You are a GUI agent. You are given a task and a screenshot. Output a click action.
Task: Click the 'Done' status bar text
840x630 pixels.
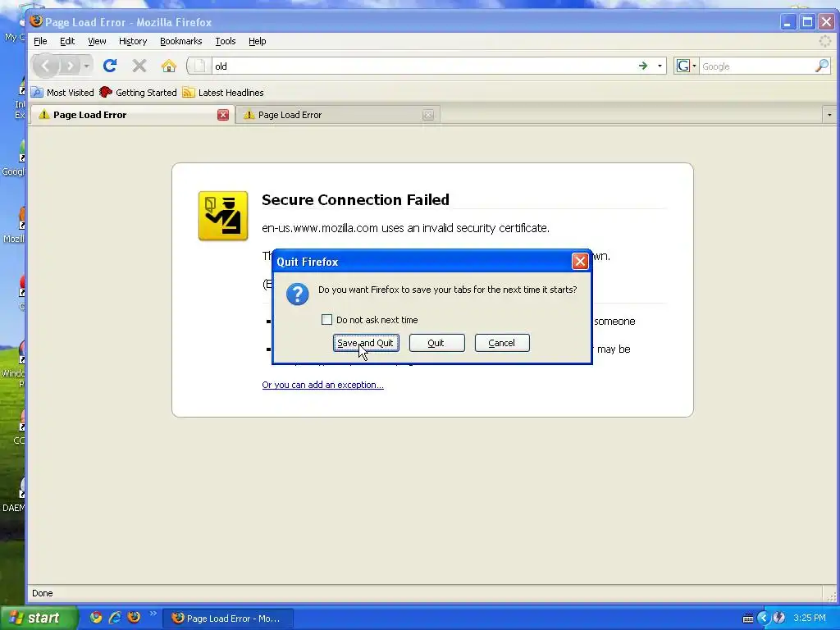coord(43,593)
